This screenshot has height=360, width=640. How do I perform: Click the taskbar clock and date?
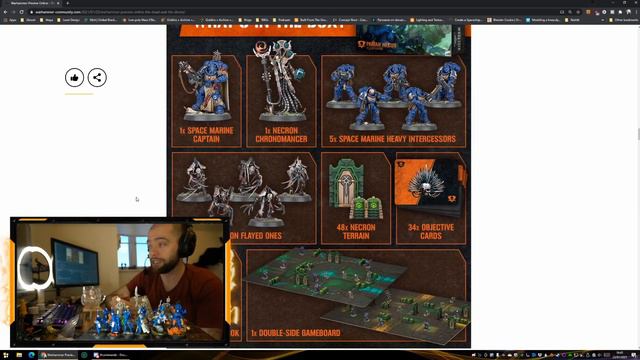click(x=620, y=355)
